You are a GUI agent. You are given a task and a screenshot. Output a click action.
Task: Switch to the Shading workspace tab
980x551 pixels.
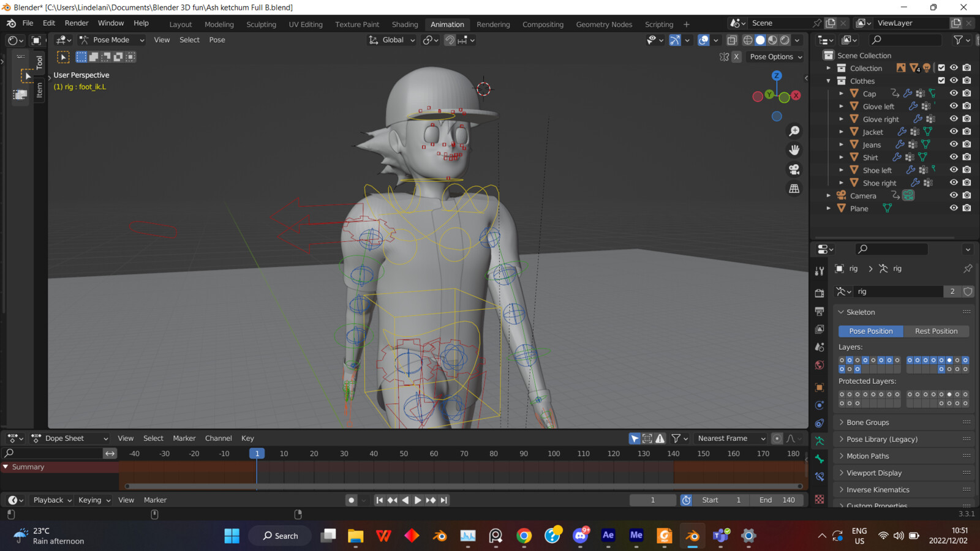coord(405,24)
